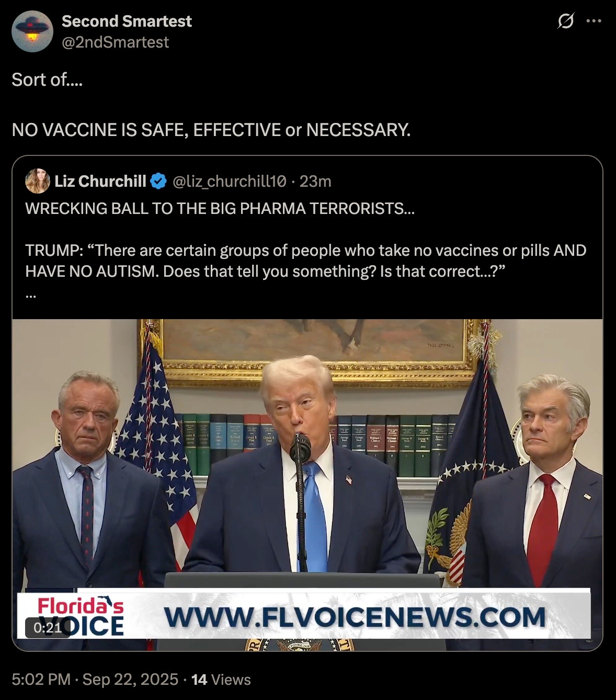Click the 14 Views count
The height and width of the screenshot is (700, 616).
221,679
